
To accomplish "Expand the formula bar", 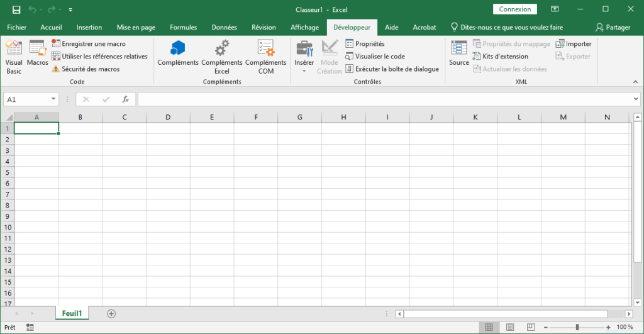I will [636, 99].
